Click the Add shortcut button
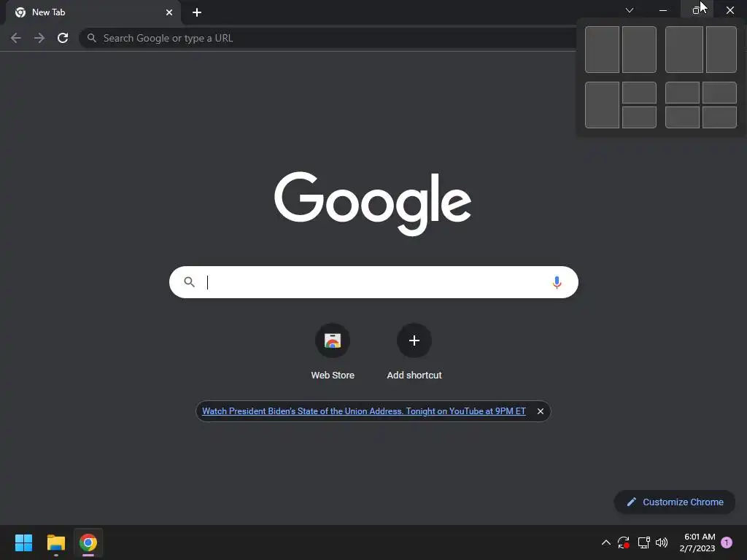Screen dimensions: 747x560 414,351
